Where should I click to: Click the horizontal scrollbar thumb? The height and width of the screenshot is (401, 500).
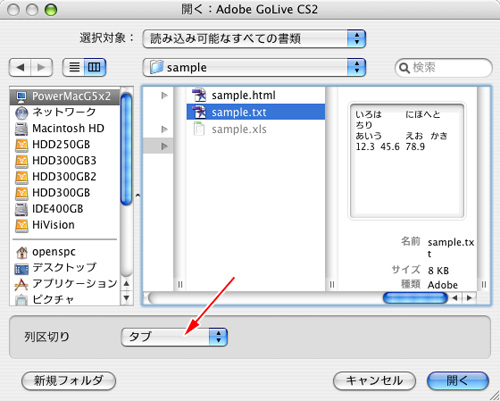[x=415, y=298]
